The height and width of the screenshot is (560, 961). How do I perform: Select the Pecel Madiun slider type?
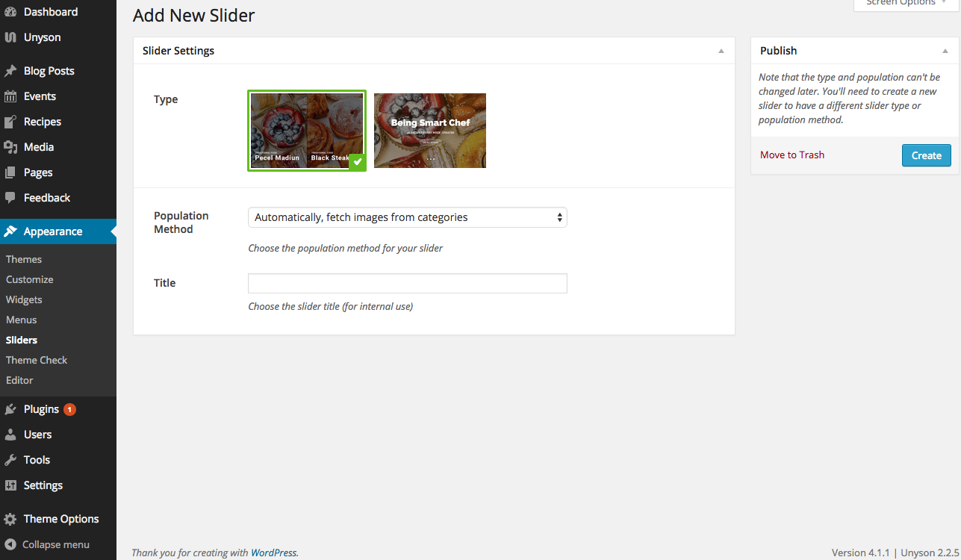pos(306,131)
